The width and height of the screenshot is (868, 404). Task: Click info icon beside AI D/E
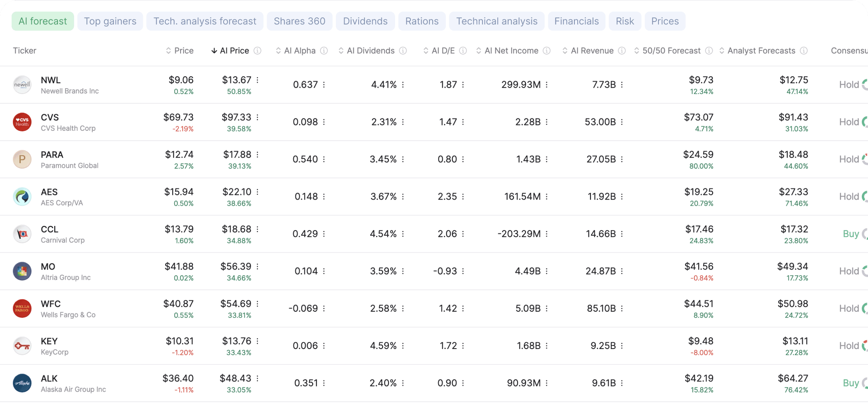[x=463, y=50]
